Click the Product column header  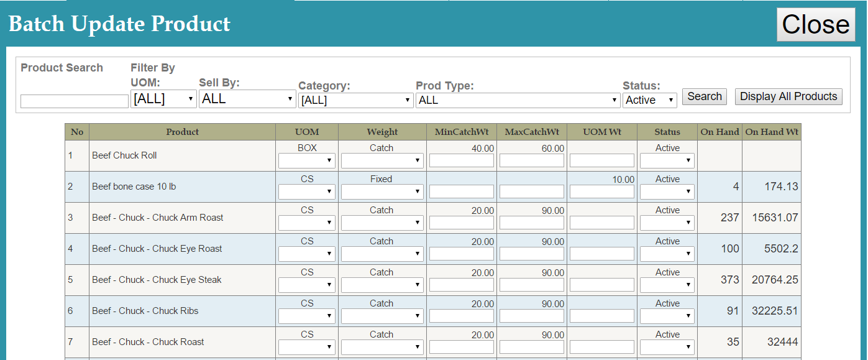[x=183, y=132]
